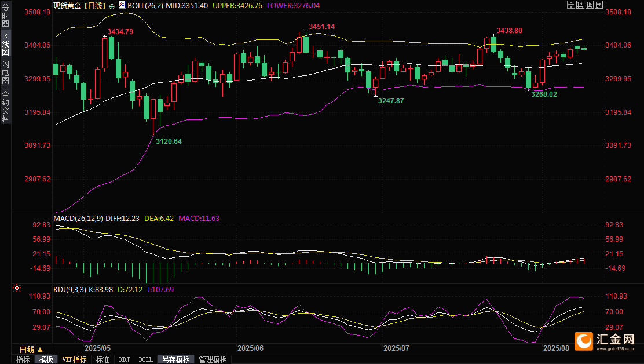
Task: Expand the 日线 period selector arrow
Action: [x=40, y=350]
